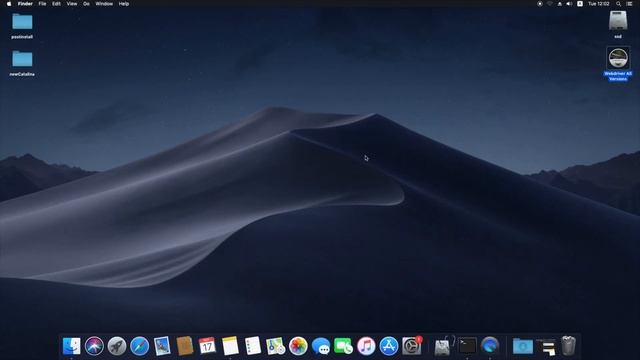The image size is (640, 360).
Task: Open Safari compass icon in Dock
Action: point(140,346)
